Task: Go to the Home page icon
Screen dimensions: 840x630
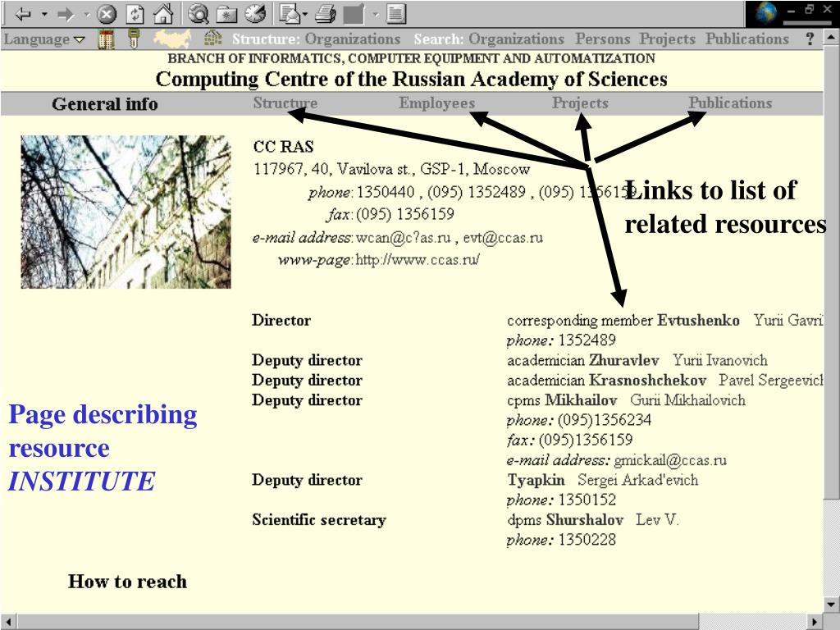Action: tap(163, 14)
